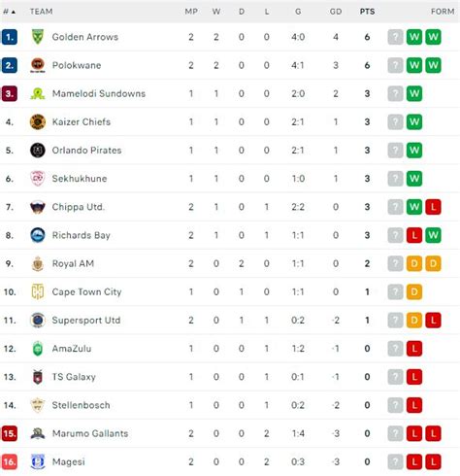
Task: Show Chippa Utd's red L form result
Action: click(433, 207)
